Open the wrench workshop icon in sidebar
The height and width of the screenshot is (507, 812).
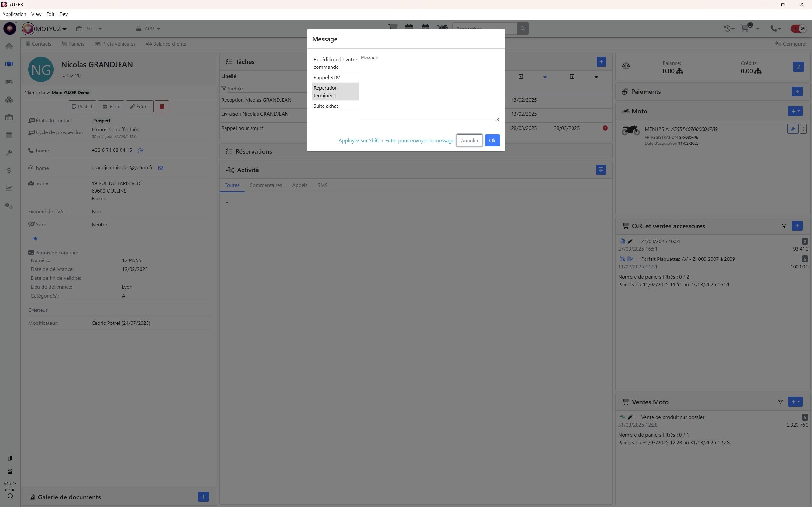pos(9,153)
